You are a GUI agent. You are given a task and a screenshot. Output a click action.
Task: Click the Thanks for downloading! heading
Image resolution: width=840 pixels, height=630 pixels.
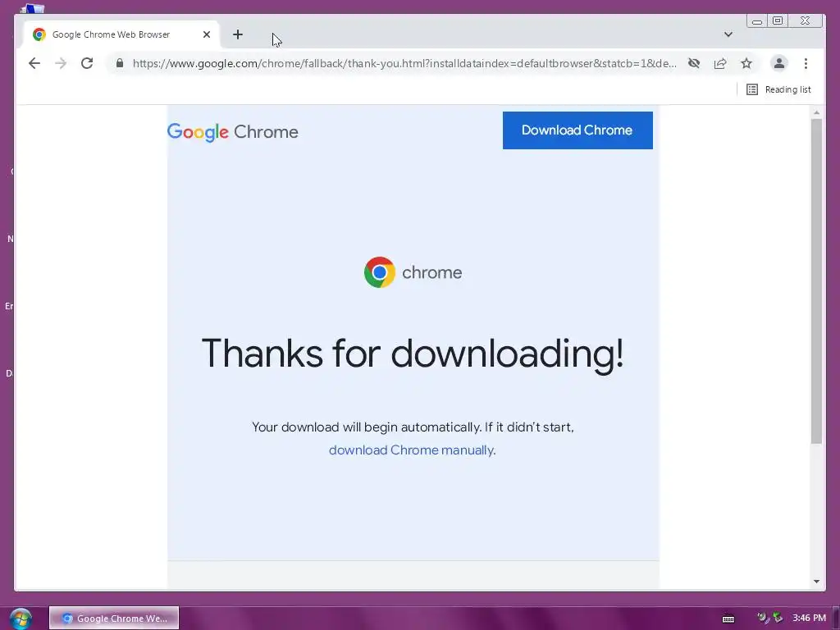coord(413,354)
